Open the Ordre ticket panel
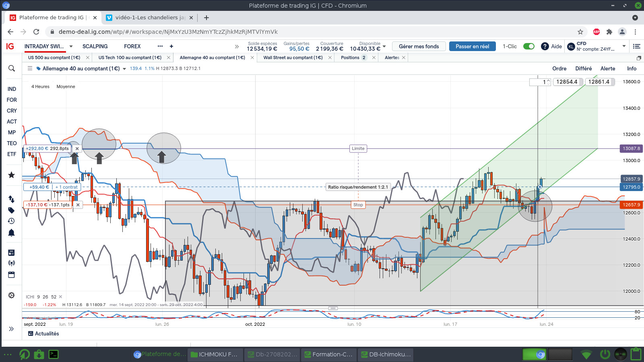 pos(559,68)
